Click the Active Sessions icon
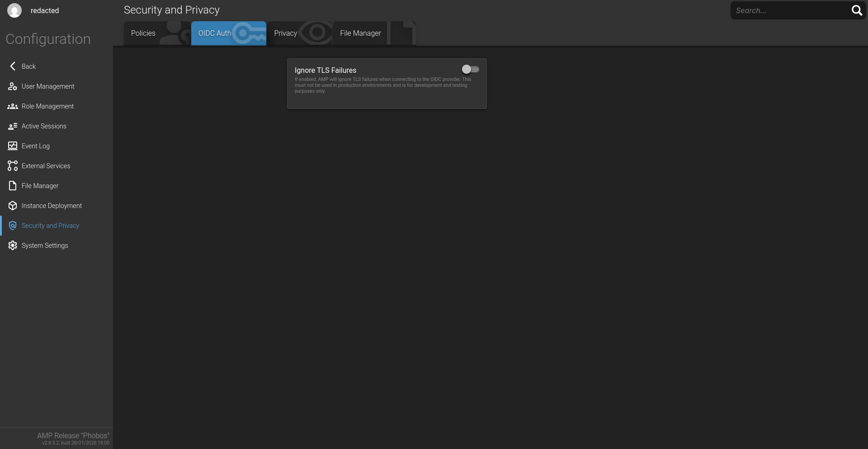868x449 pixels. point(13,126)
